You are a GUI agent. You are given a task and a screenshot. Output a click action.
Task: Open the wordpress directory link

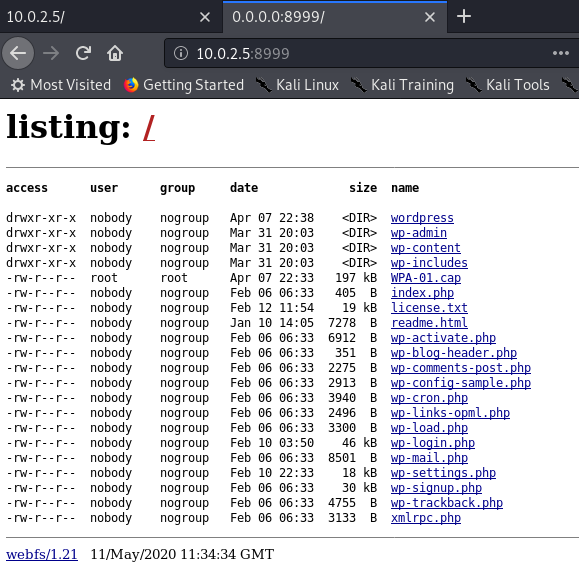pyautogui.click(x=422, y=218)
